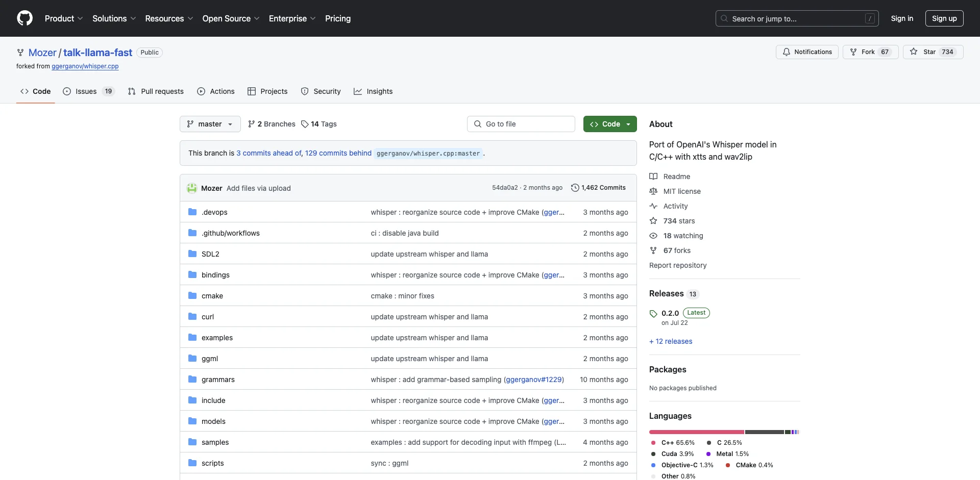Click the tag icon beside release 0.2.0

(653, 314)
